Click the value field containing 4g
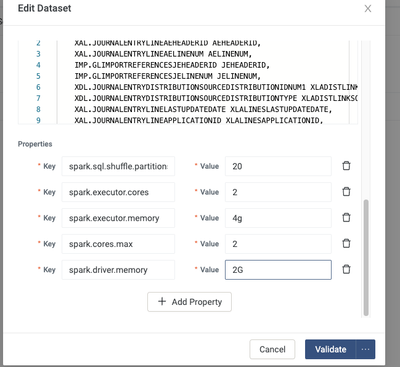 coord(278,218)
